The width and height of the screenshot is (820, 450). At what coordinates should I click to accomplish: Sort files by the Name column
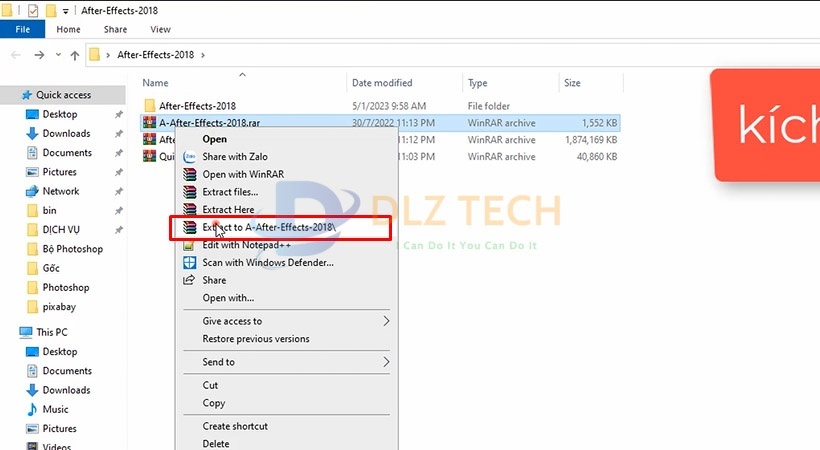coord(155,83)
